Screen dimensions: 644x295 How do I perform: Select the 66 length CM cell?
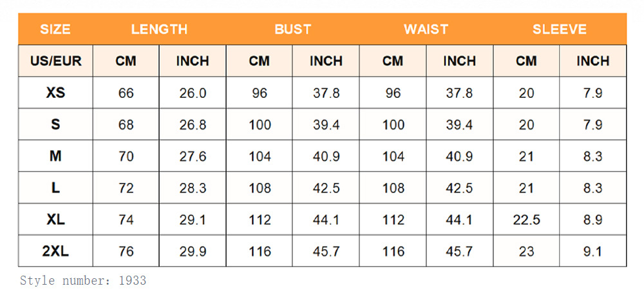126,93
